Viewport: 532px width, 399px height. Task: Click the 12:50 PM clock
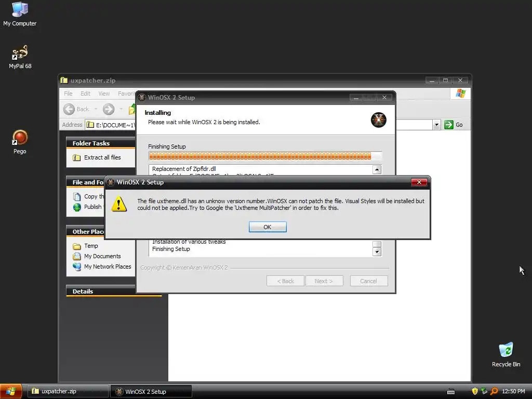tap(513, 391)
